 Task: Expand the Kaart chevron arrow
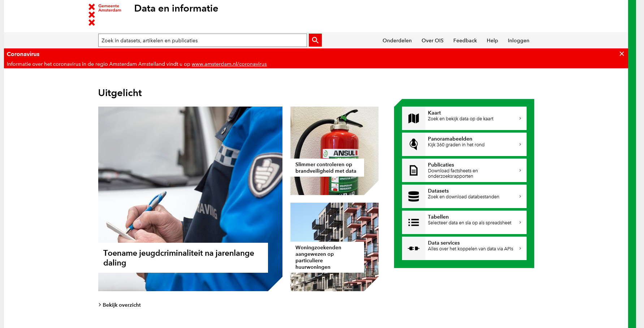coord(520,118)
